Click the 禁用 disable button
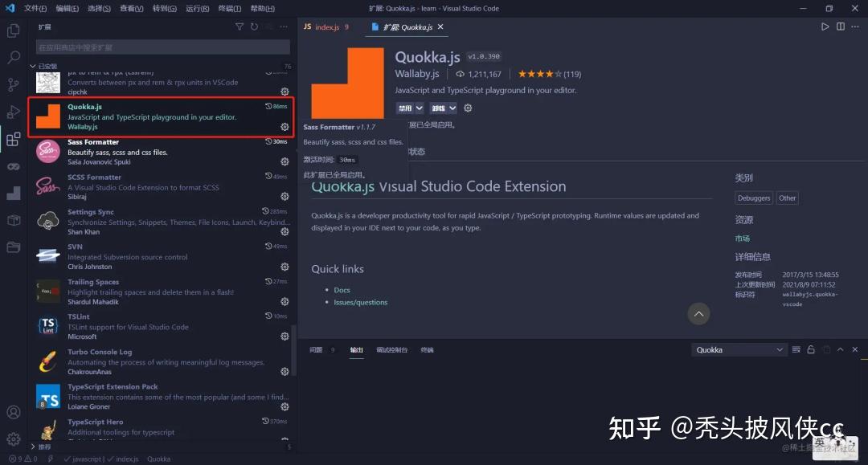868x465 pixels. point(405,108)
